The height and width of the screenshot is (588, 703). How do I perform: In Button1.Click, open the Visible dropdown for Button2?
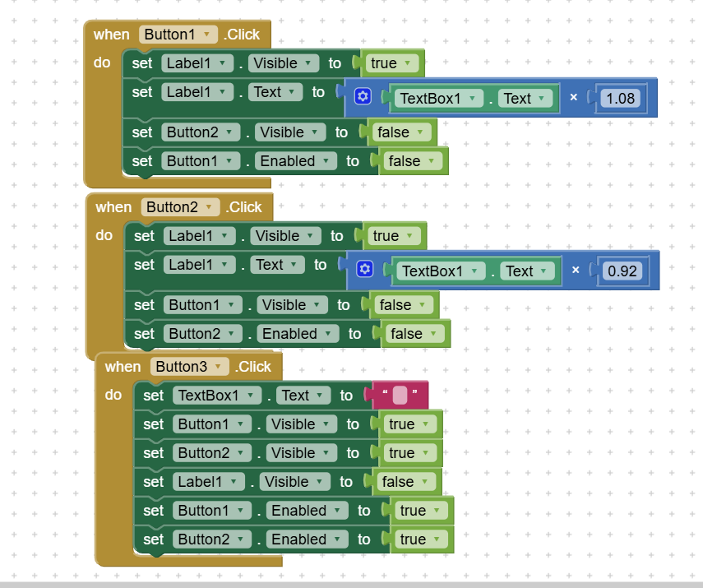290,132
